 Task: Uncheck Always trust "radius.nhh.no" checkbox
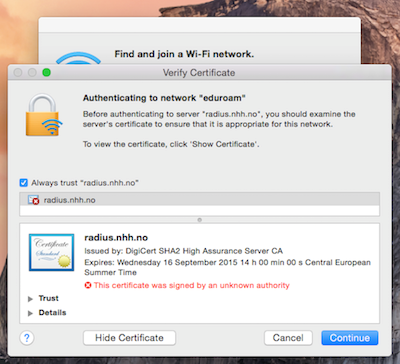pyautogui.click(x=24, y=183)
